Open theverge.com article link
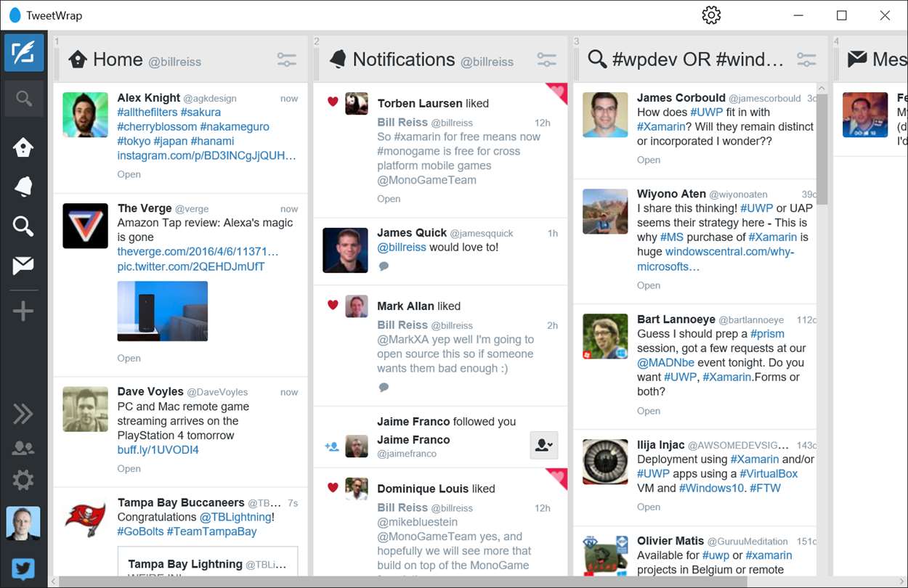The width and height of the screenshot is (908, 588). coord(198,252)
